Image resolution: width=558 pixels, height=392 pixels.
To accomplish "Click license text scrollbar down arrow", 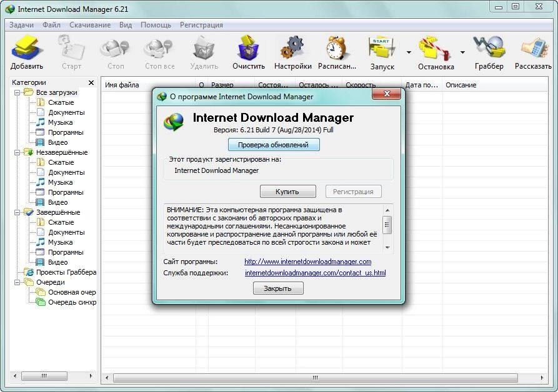I will [387, 248].
